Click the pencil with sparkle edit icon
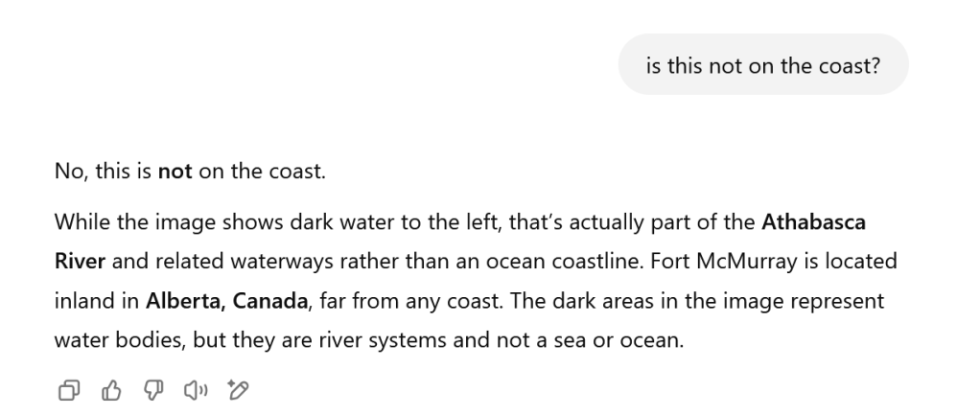980x415 pixels. point(237,389)
